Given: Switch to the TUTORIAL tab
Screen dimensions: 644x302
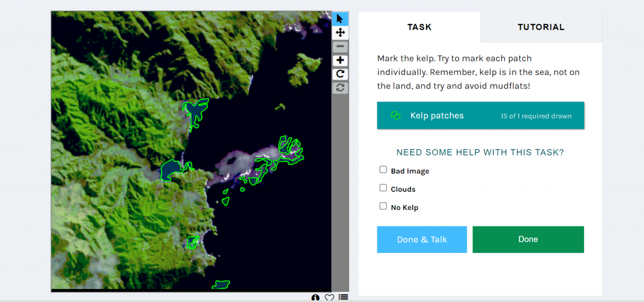Looking at the screenshot, I should coord(541,27).
